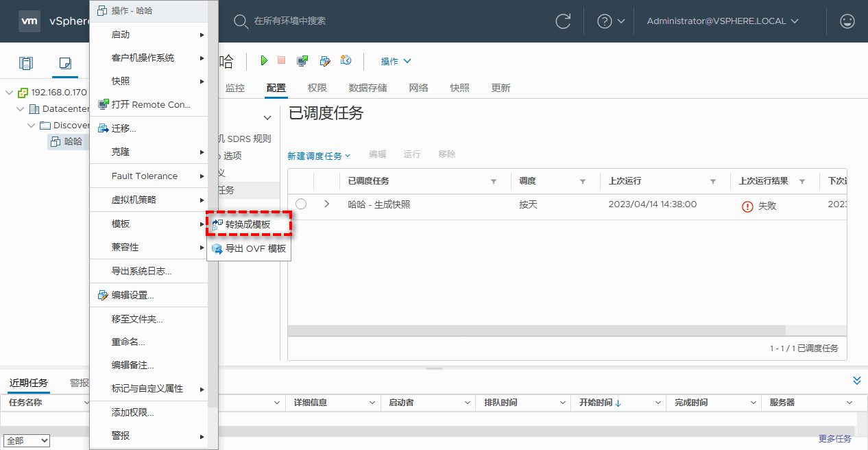Click the launch remote console toolbar icon
The width and height of the screenshot is (868, 450).
[x=302, y=61]
